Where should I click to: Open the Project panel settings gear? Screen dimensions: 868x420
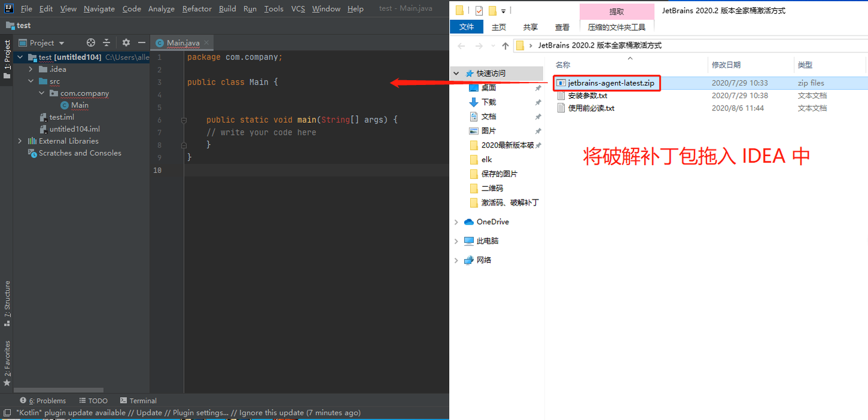[x=126, y=43]
